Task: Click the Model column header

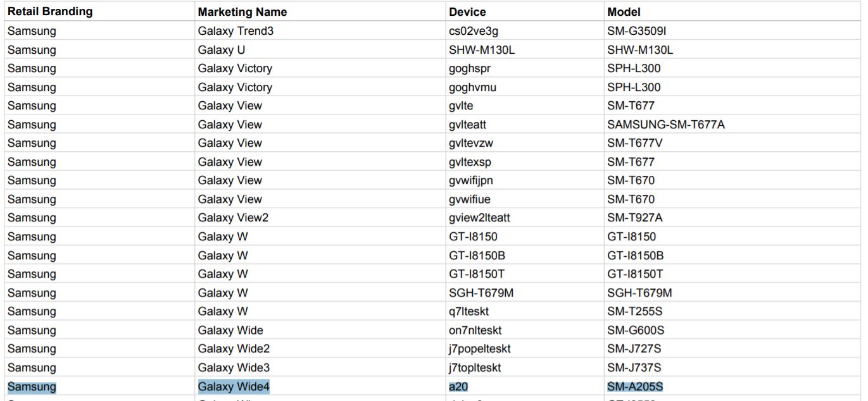Action: click(624, 12)
